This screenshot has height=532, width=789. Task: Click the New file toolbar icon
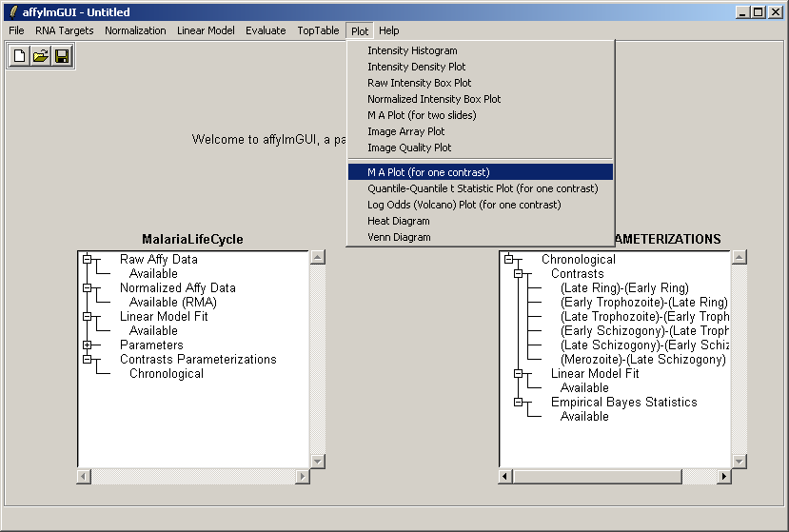(x=19, y=56)
